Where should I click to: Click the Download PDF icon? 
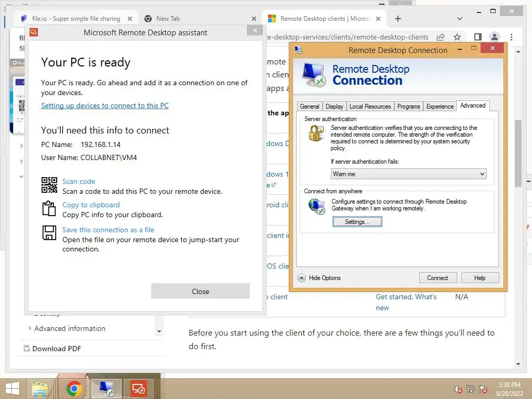[x=26, y=348]
